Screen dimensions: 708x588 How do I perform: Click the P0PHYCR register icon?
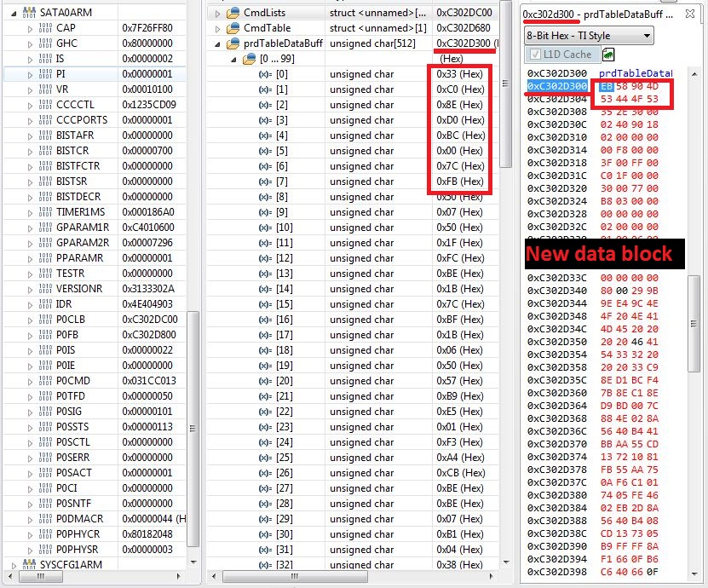(45, 533)
